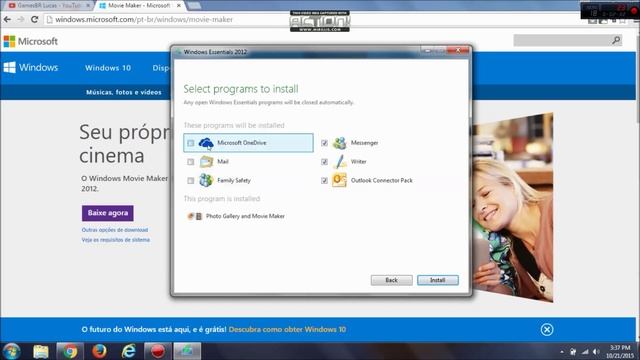
Task: Click the Mail envelope icon
Action: [x=206, y=162]
